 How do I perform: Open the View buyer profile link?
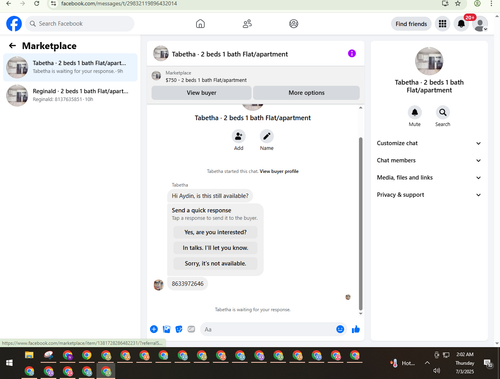pos(279,171)
